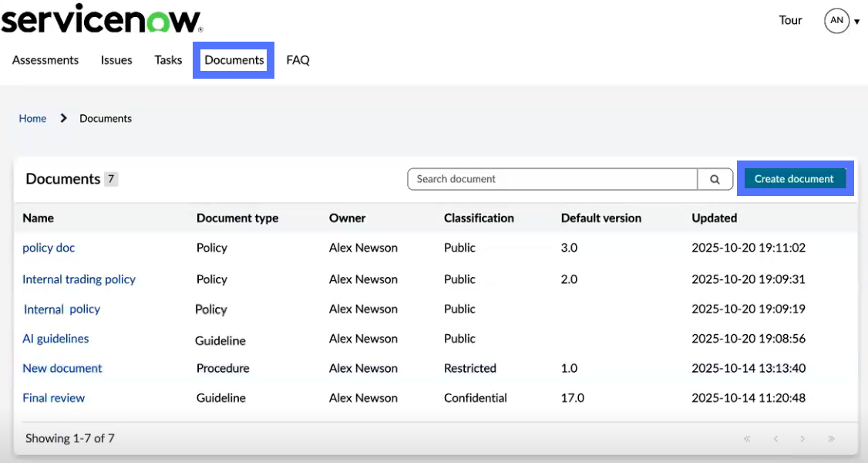
Task: Open the Internal policy document
Action: click(62, 309)
